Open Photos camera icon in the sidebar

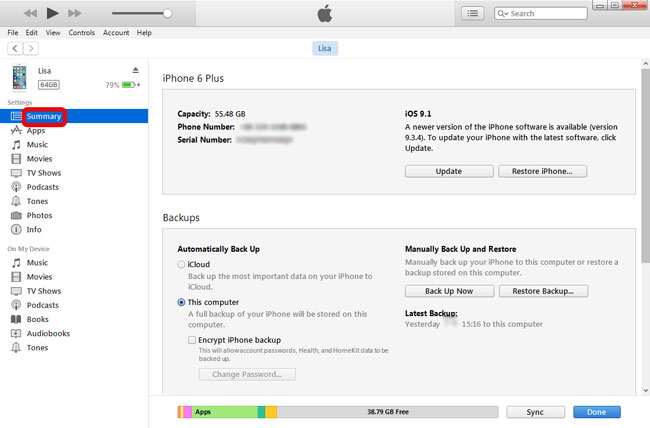coord(16,215)
